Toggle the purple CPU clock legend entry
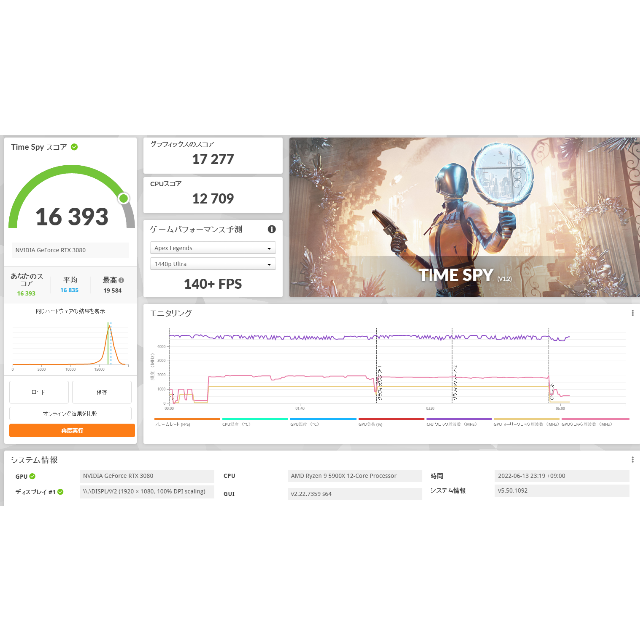 coord(459,422)
